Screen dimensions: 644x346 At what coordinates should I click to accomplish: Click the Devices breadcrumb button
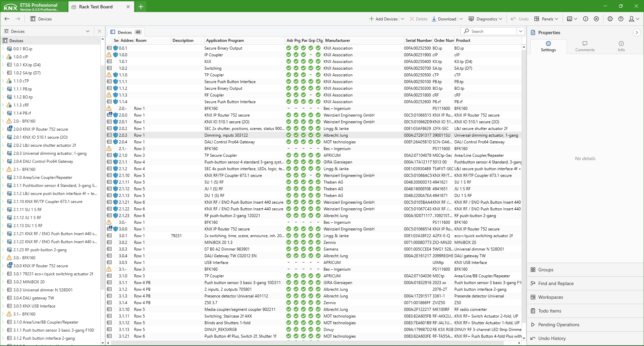pos(41,19)
